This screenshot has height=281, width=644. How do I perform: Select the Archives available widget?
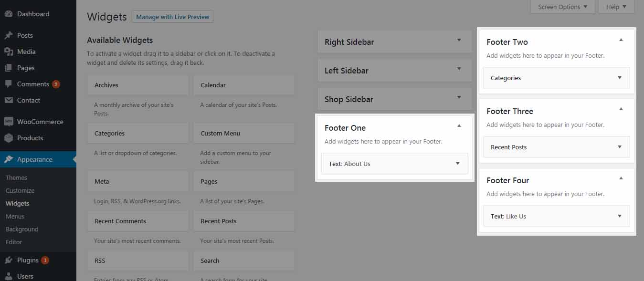click(138, 85)
